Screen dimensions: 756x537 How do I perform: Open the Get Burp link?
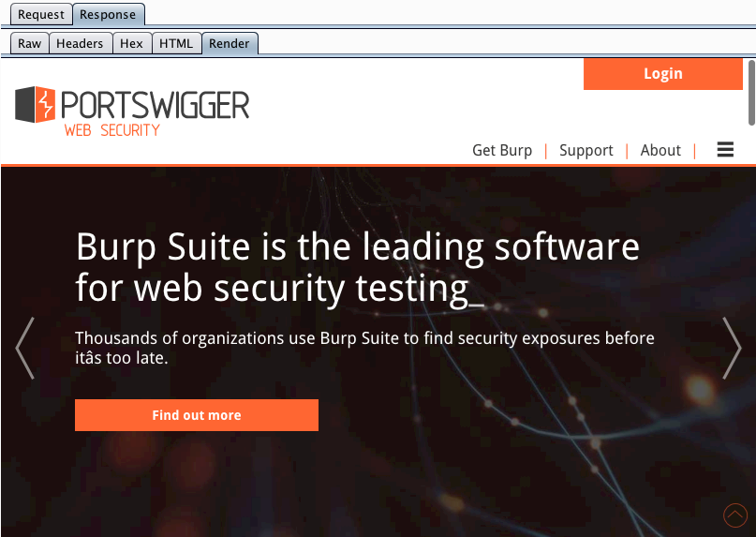pos(502,151)
